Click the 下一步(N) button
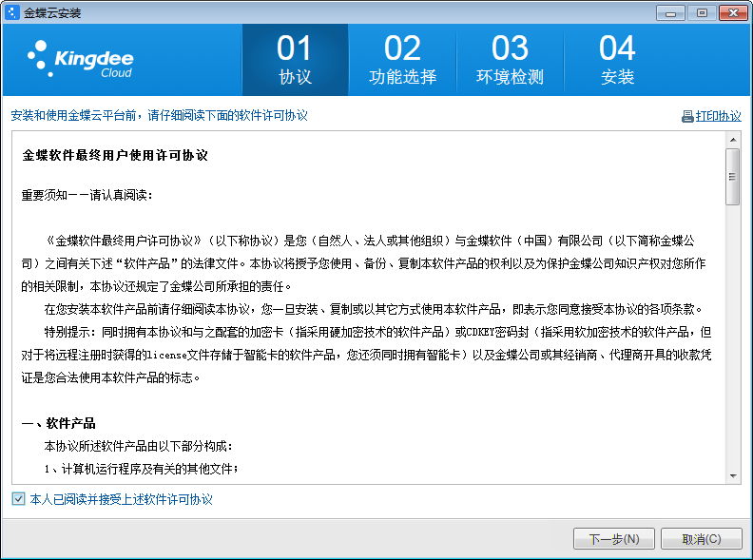This screenshot has height=560, width=753. click(614, 539)
